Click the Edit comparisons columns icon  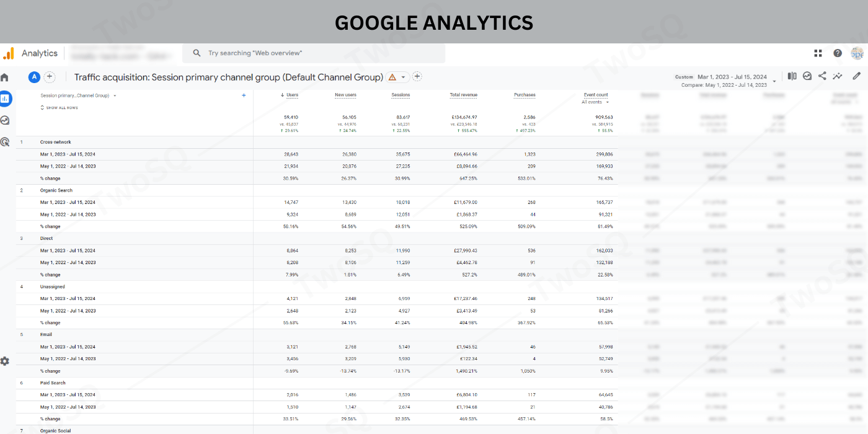[792, 76]
